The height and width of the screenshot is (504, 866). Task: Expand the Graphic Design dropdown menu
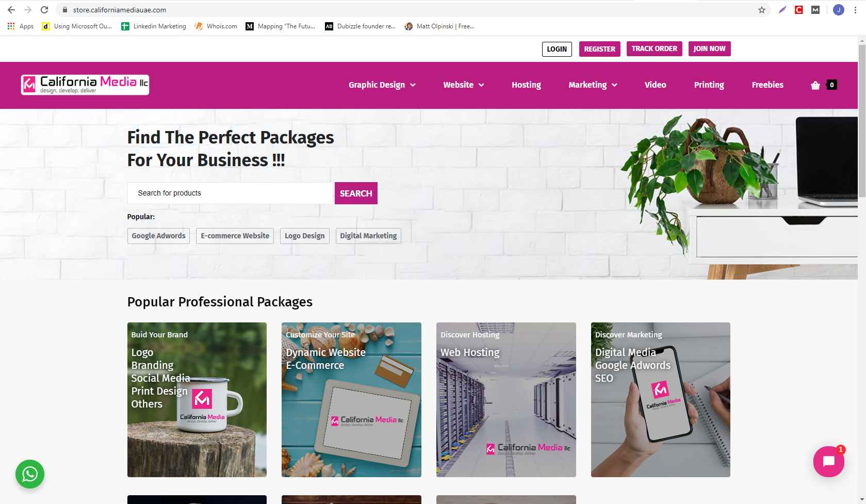(x=382, y=85)
